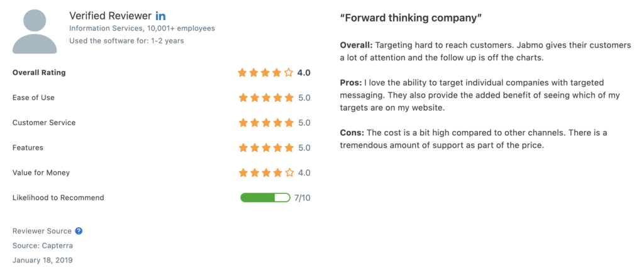Click the LinkedIn icon beside Verified Reviewer
The height and width of the screenshot is (270, 644).
160,16
